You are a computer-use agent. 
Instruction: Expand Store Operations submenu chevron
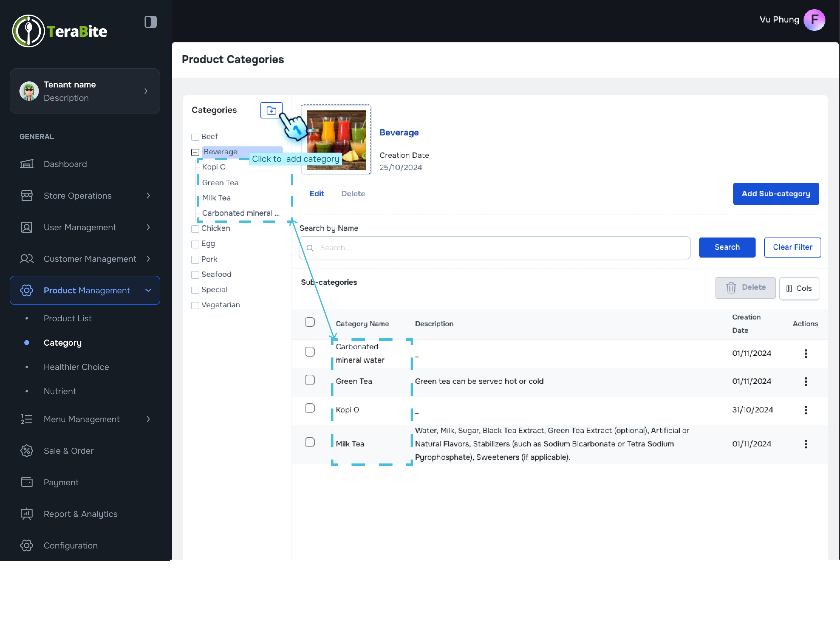[148, 196]
